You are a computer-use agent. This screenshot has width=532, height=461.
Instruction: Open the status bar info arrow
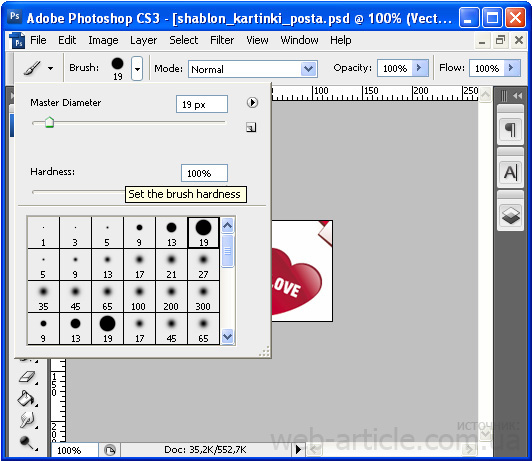298,450
